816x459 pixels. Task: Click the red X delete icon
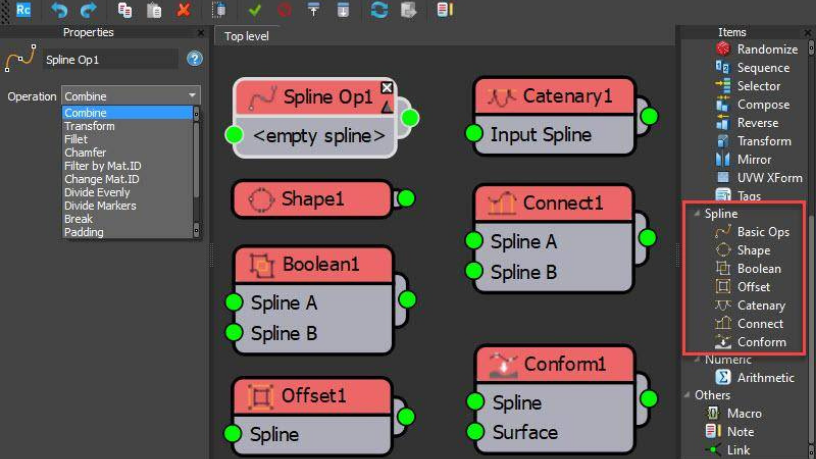184,10
